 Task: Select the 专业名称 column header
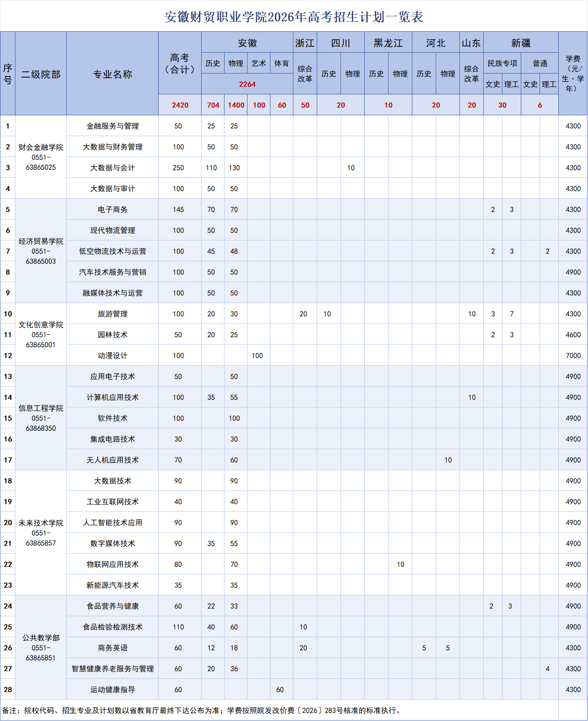point(112,74)
